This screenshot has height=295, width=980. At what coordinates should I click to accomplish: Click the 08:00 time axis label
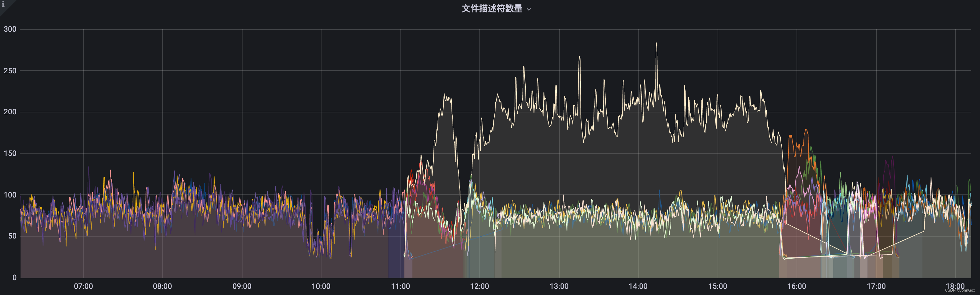click(162, 286)
